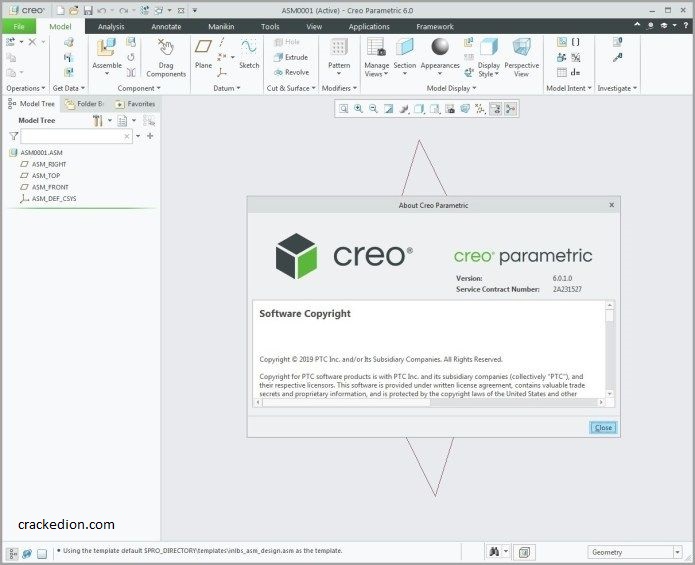This screenshot has height=565, width=695.
Task: Click the Zoom Out magnifier icon
Action: click(374, 109)
